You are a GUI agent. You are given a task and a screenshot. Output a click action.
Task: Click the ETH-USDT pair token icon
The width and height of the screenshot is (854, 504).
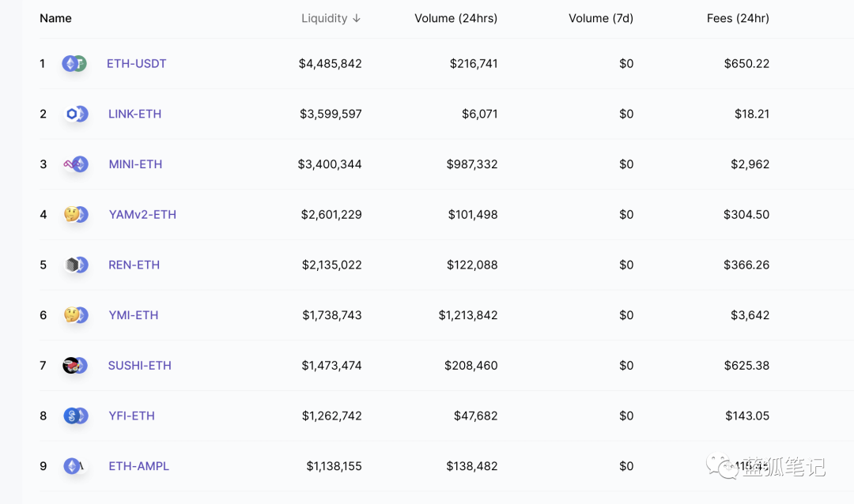tap(74, 64)
